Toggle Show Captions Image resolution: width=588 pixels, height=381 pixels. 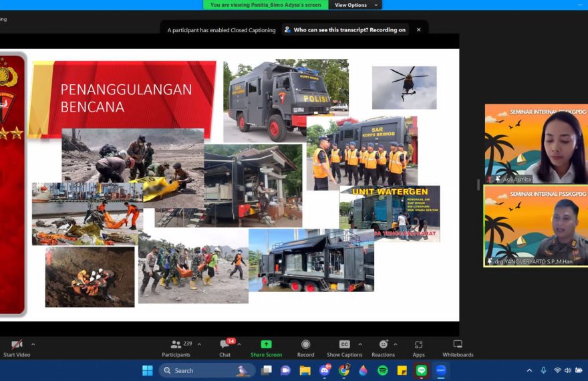tap(344, 345)
